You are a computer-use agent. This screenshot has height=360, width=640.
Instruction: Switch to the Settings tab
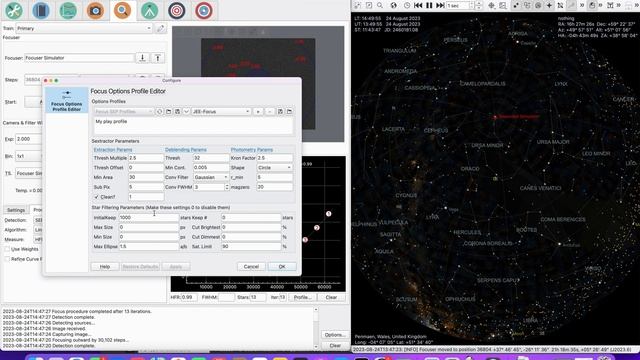click(x=16, y=210)
